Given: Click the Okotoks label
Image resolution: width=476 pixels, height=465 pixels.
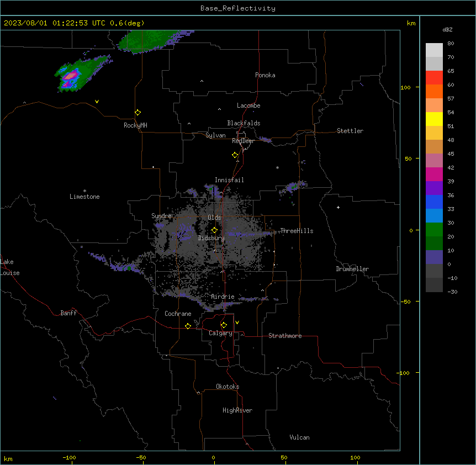Looking at the screenshot, I should [x=228, y=387].
